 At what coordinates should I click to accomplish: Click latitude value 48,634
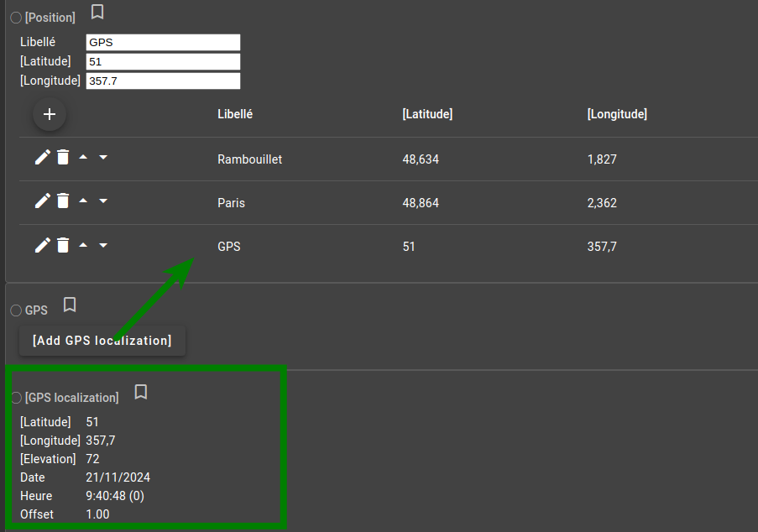coord(421,159)
